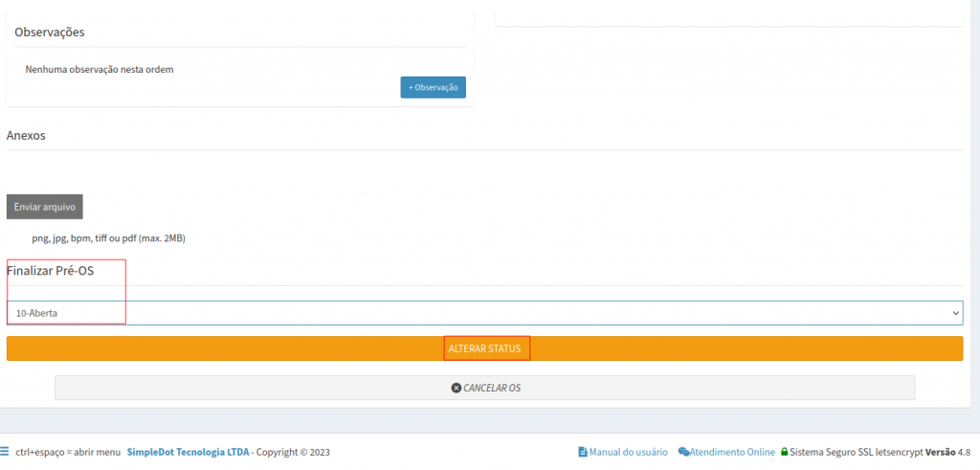
Task: Click the Anexos section heading
Action: pos(26,136)
